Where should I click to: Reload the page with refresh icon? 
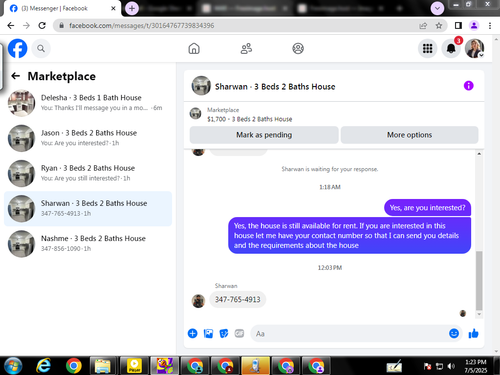pyautogui.click(x=42, y=25)
